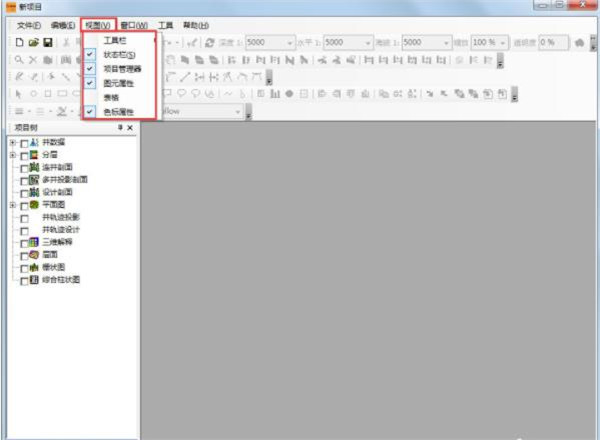Select the magnifier search tool icon

[19, 60]
